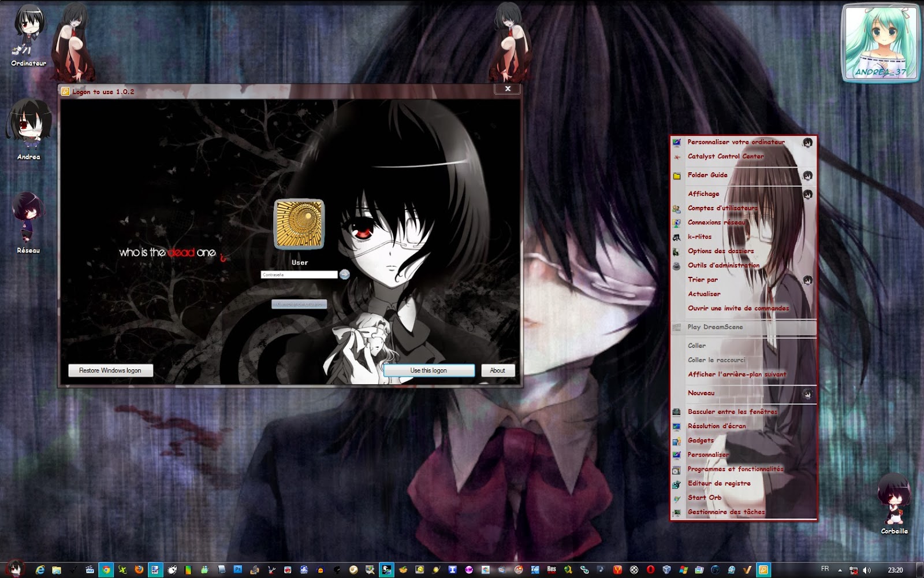This screenshot has height=578, width=924.
Task: Click Restore Windows logon button
Action: click(110, 370)
